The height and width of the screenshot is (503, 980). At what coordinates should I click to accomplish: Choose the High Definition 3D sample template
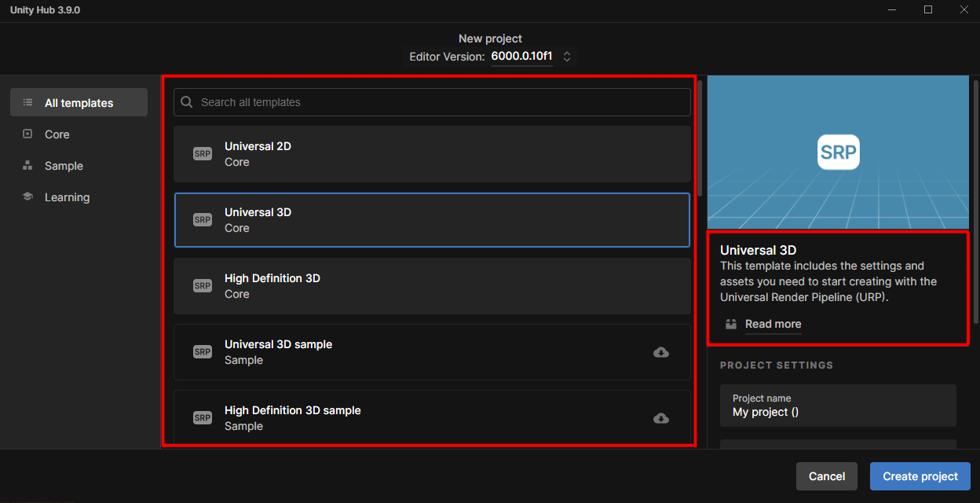432,418
